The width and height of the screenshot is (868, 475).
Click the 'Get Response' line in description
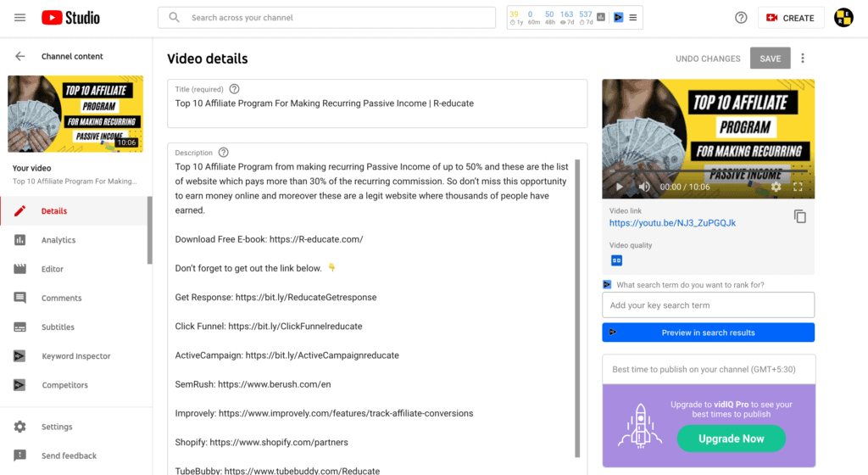275,297
